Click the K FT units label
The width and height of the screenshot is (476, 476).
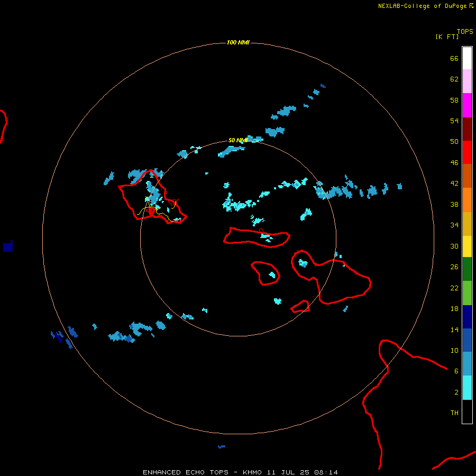click(447, 37)
